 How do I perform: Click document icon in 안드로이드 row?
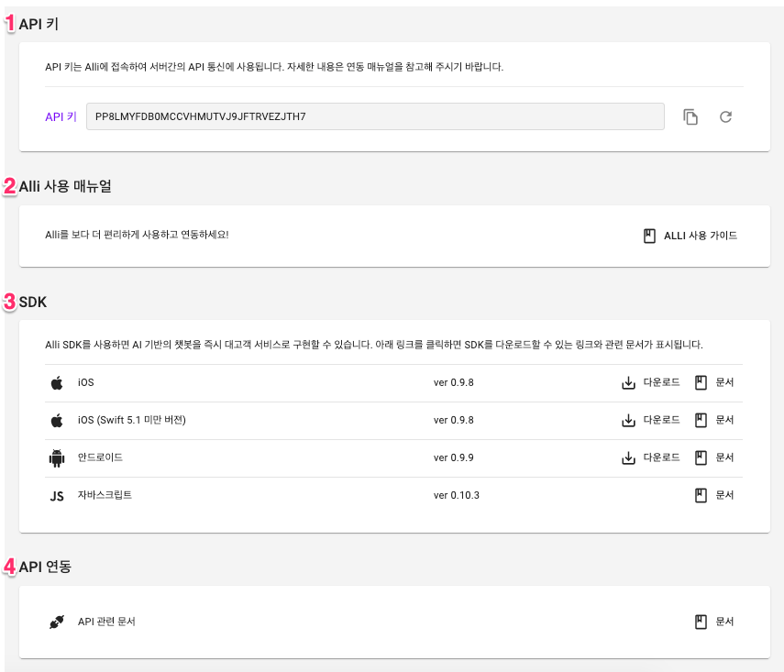pyautogui.click(x=701, y=457)
